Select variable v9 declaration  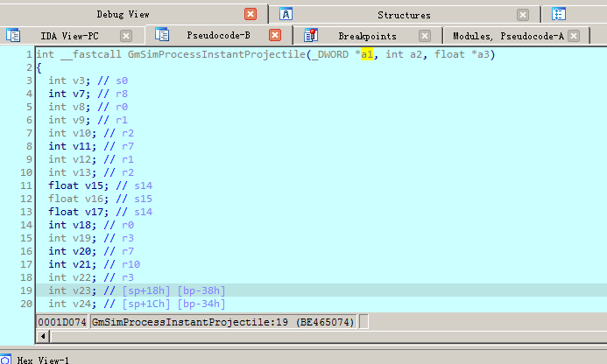click(x=79, y=120)
